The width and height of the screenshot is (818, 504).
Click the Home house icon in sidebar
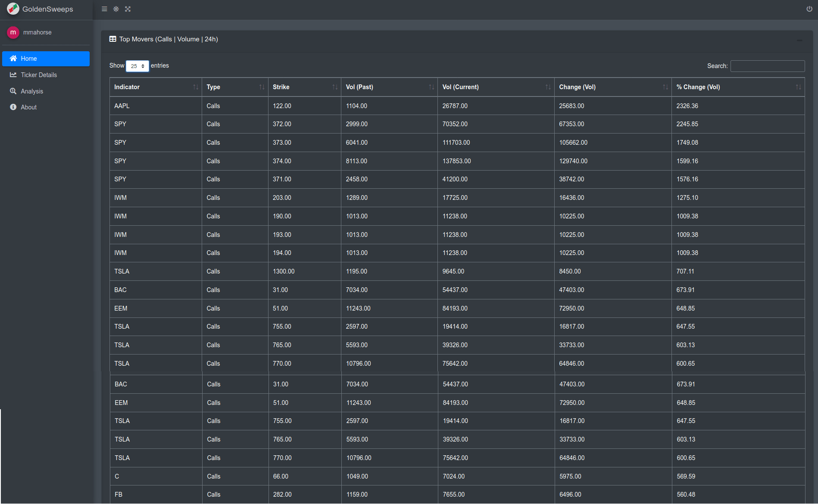click(13, 59)
